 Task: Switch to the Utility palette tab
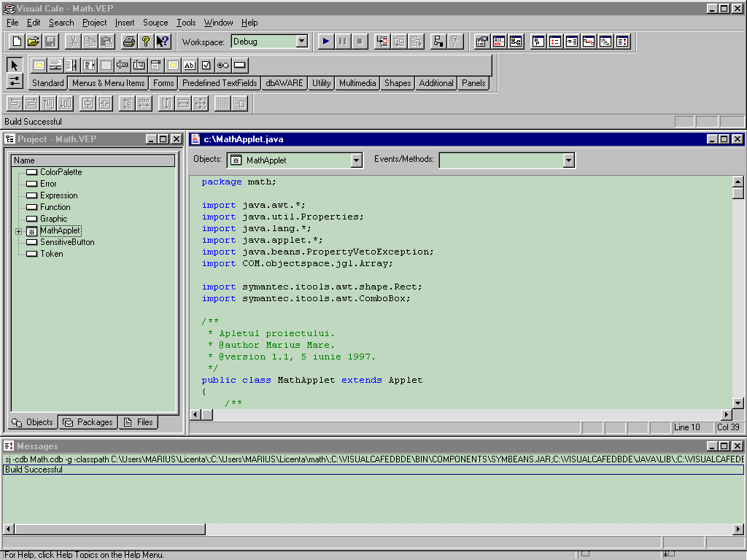pos(322,83)
